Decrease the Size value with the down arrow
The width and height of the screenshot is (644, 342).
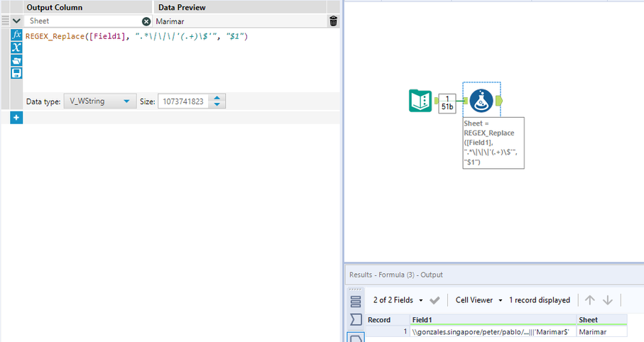217,105
